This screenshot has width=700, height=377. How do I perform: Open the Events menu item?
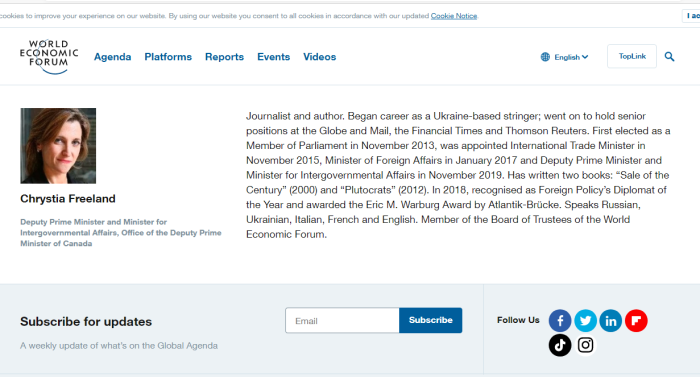[274, 57]
